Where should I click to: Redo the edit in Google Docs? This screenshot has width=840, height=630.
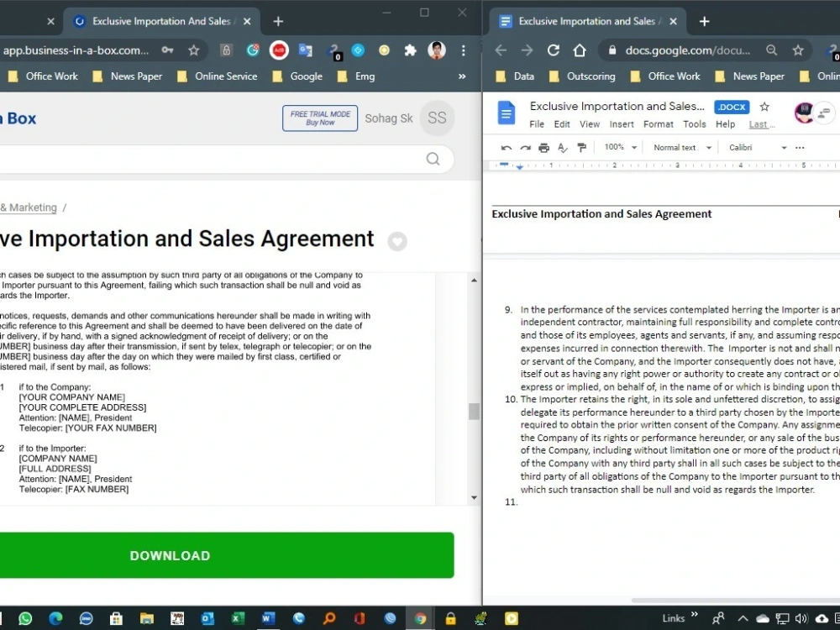(525, 148)
